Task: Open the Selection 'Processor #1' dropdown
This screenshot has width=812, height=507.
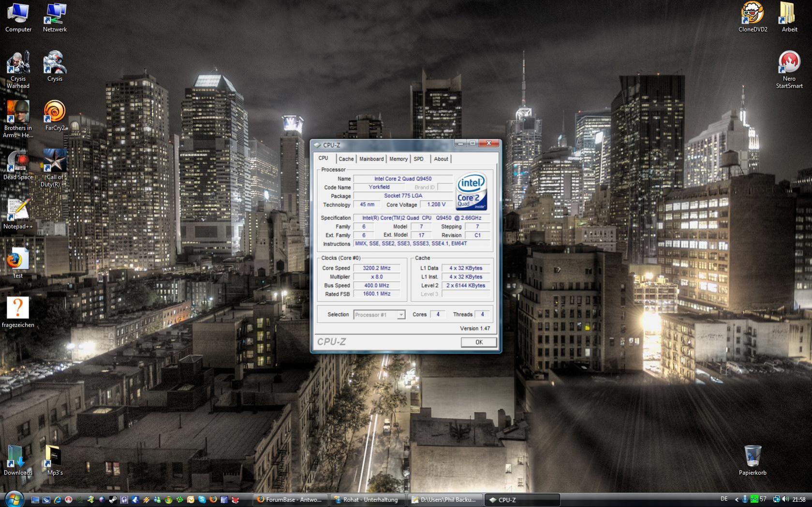Action: 379,315
